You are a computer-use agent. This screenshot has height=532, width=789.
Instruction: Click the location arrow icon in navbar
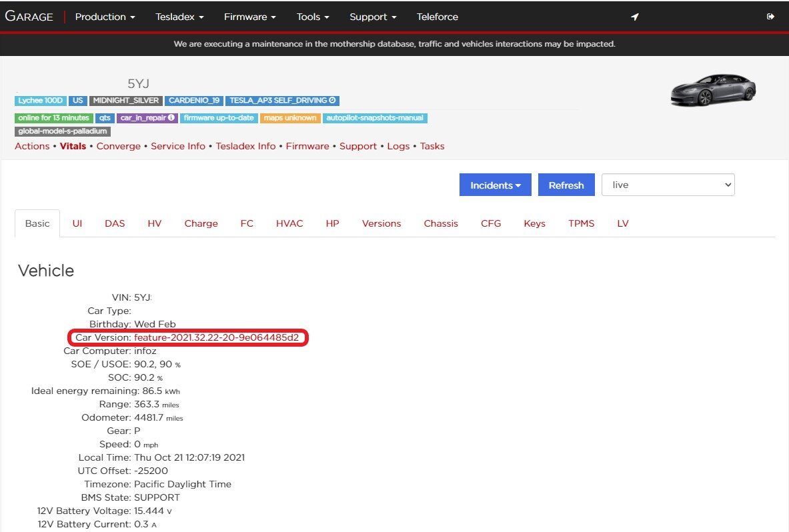[x=635, y=17]
